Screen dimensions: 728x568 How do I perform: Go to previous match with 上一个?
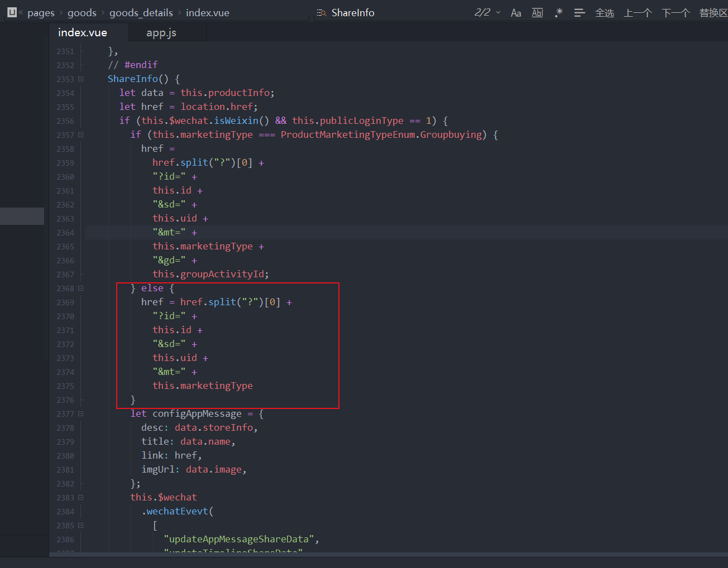click(638, 13)
